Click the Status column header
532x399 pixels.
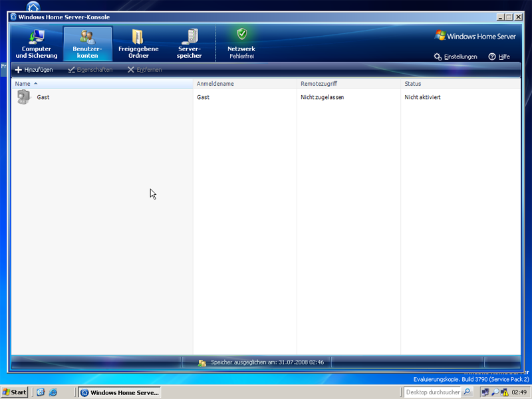(x=413, y=84)
